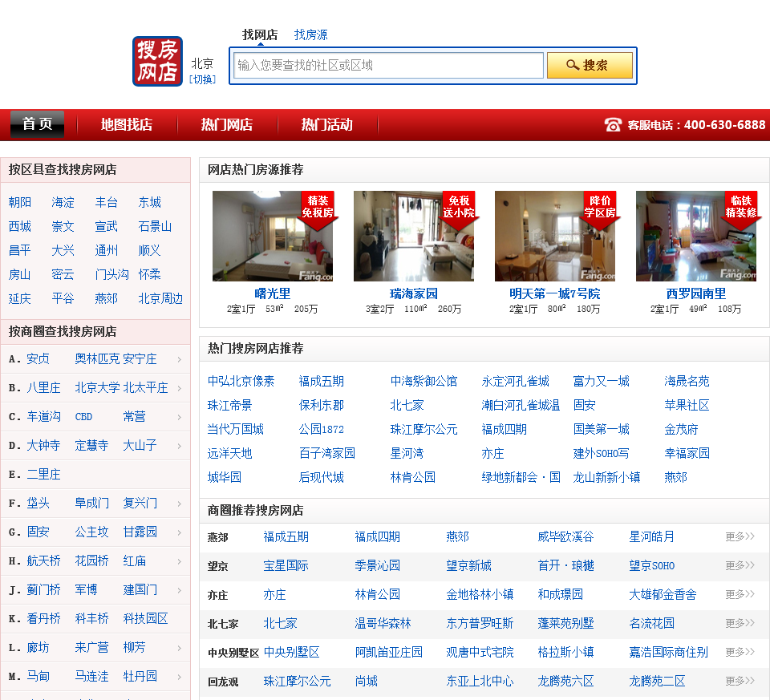Click the 西罗园南里 title link
Screen dimensions: 770x700
pyautogui.click(x=696, y=293)
